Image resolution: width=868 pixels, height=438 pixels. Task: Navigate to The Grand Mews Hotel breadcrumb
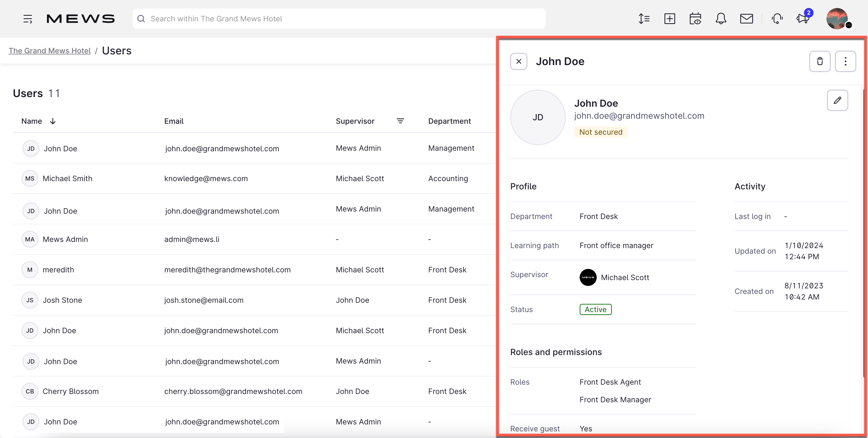49,50
